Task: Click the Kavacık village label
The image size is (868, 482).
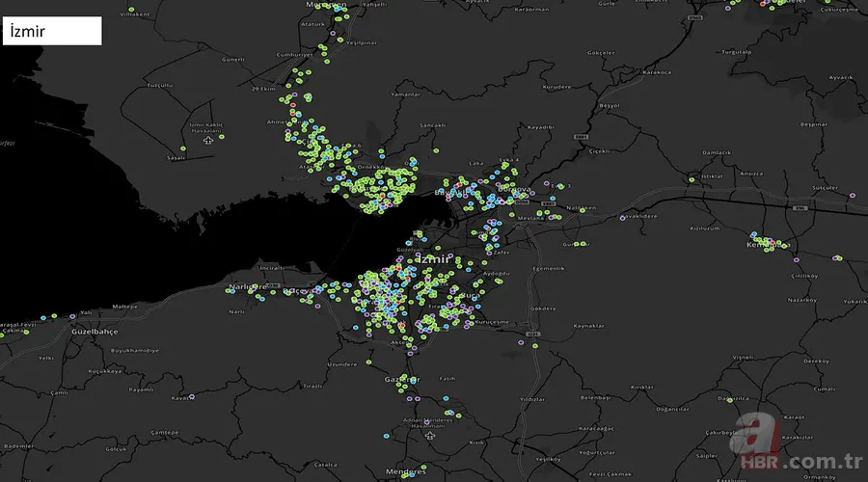Action: point(182,398)
